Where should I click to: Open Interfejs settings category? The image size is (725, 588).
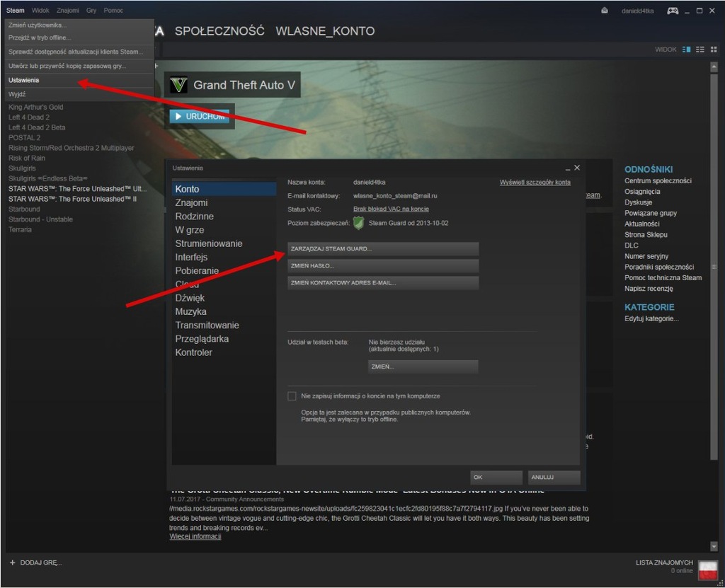[x=224, y=257]
